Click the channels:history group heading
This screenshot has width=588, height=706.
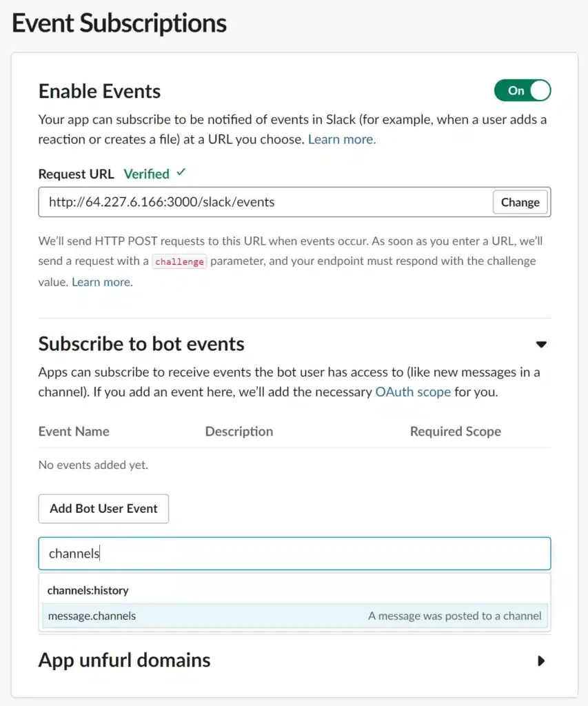88,590
